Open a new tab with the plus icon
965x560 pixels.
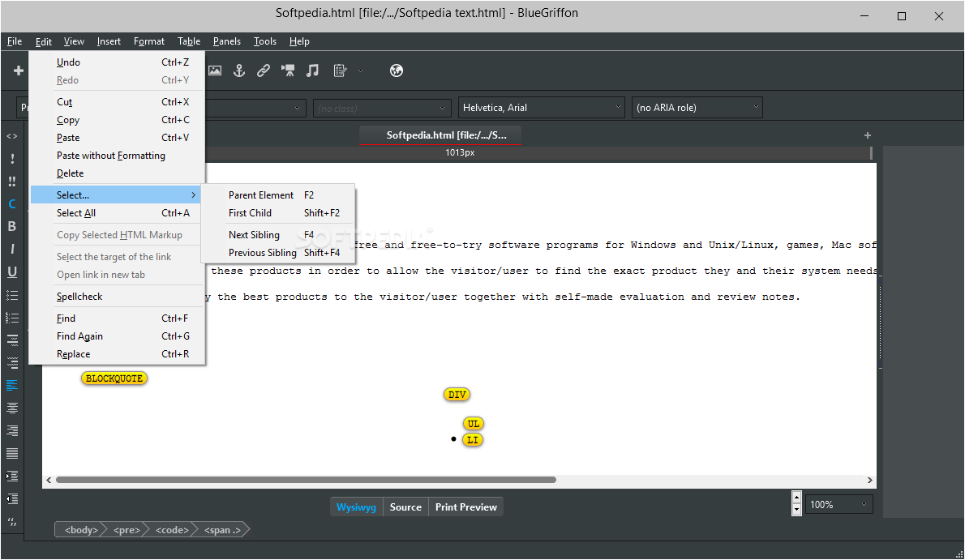[x=867, y=135]
